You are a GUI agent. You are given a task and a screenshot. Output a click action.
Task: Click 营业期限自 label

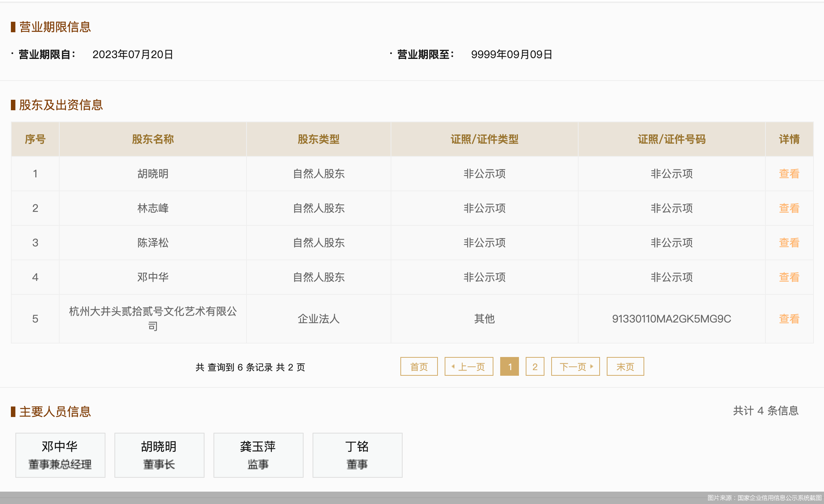point(47,54)
